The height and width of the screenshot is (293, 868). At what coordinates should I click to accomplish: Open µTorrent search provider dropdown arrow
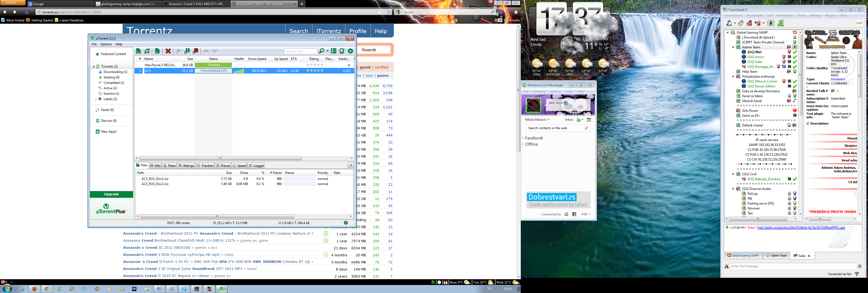click(327, 51)
